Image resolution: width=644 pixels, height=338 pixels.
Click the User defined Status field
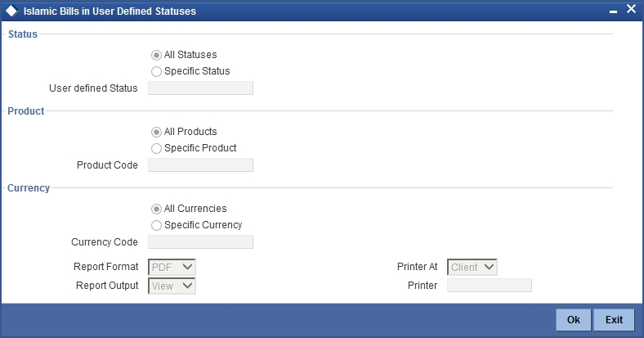click(200, 88)
